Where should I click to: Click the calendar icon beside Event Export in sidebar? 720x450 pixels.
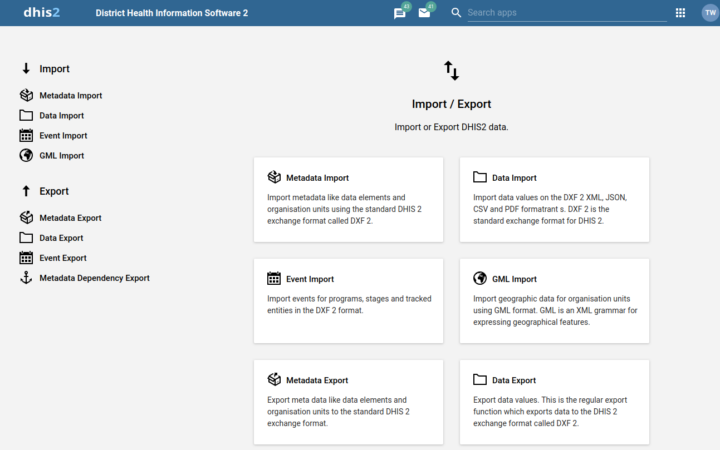[x=26, y=258]
